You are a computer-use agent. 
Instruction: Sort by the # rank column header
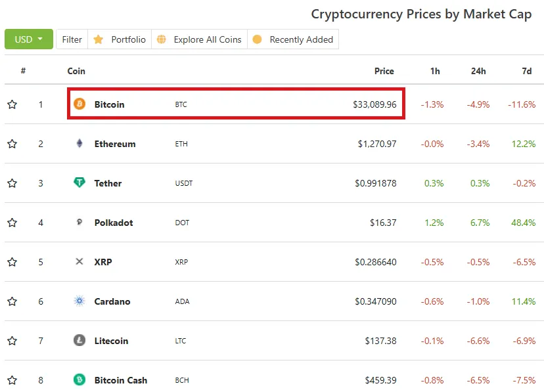coord(23,71)
